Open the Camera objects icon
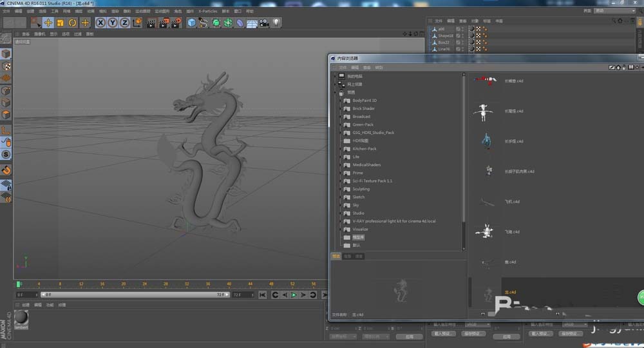This screenshot has height=348, width=644. click(x=264, y=23)
